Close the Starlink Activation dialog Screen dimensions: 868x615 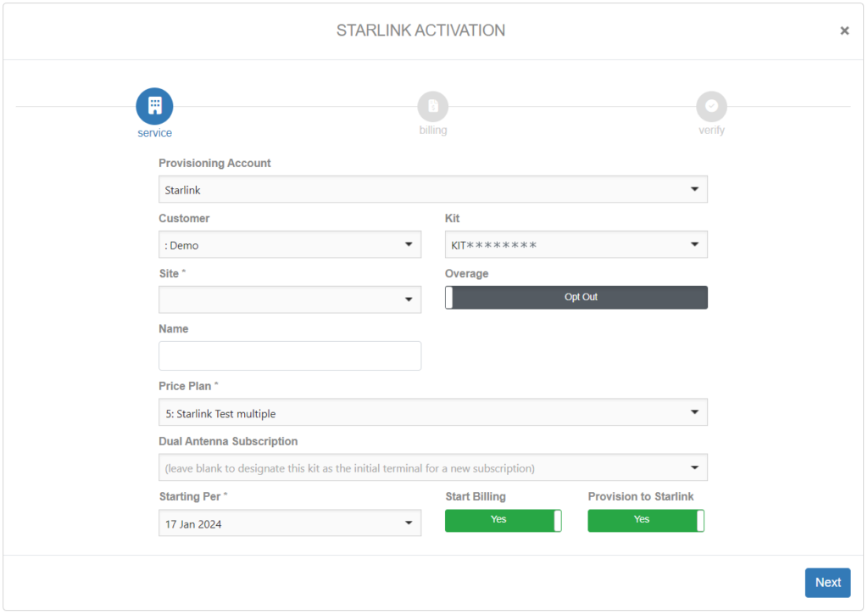click(x=844, y=31)
